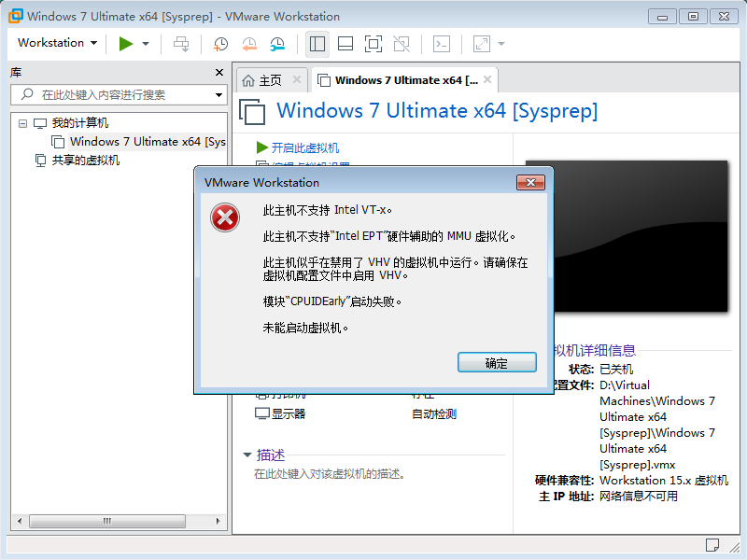
Task: Click the send Ctrl+Alt+Del toolbar icon
Action: [181, 44]
